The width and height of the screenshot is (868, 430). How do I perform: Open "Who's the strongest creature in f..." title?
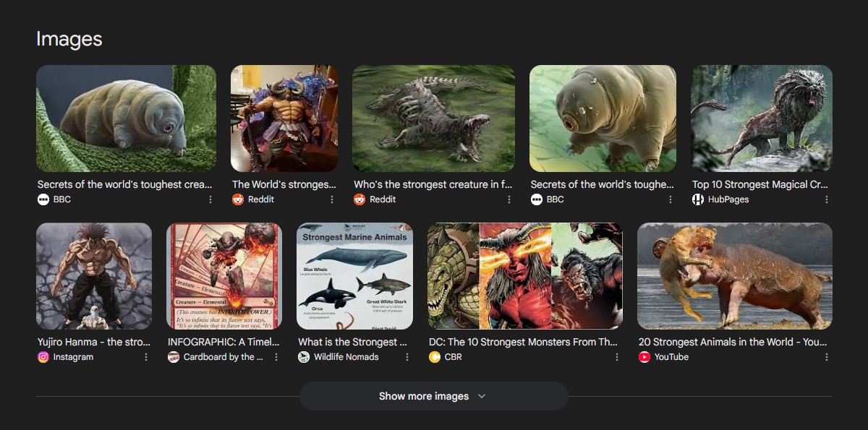(433, 184)
